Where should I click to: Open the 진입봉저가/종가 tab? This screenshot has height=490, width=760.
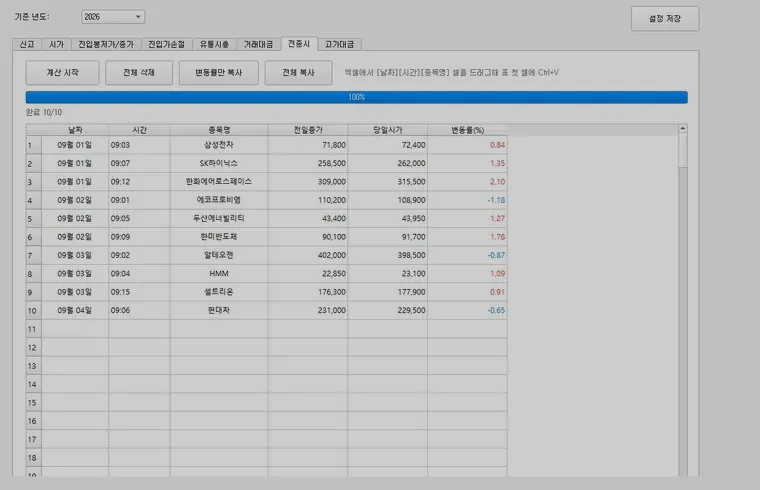coord(106,44)
